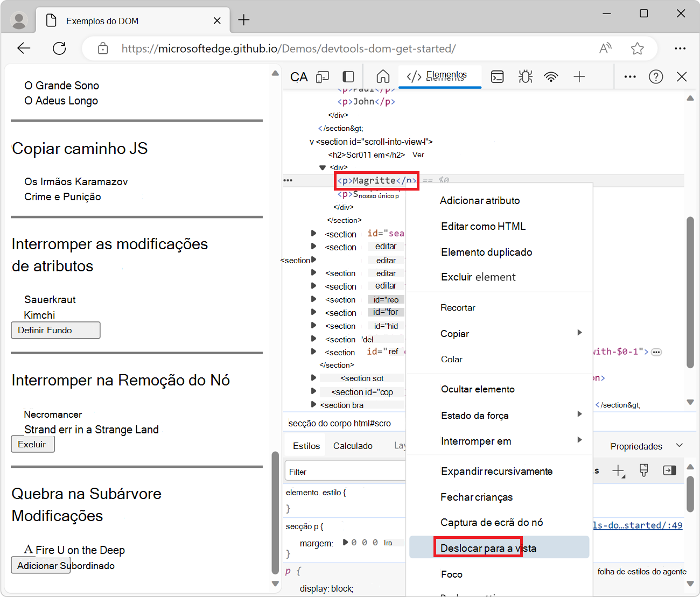Toggle the DevTools activity bar dock icon

point(348,77)
